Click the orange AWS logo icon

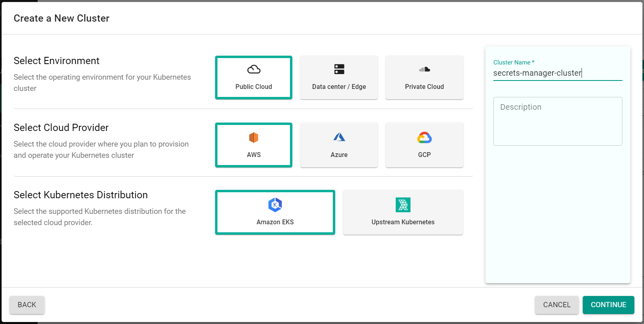[x=254, y=137]
